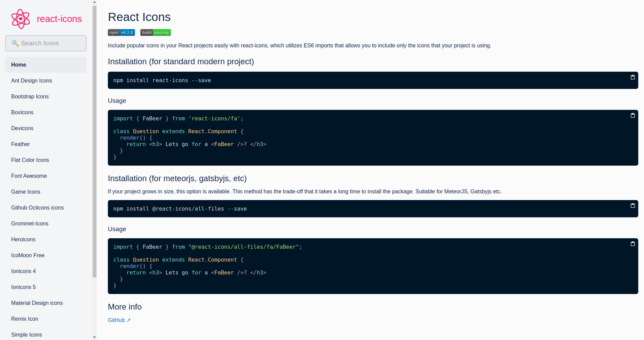Browse the Font Awesome icon set

pos(29,176)
